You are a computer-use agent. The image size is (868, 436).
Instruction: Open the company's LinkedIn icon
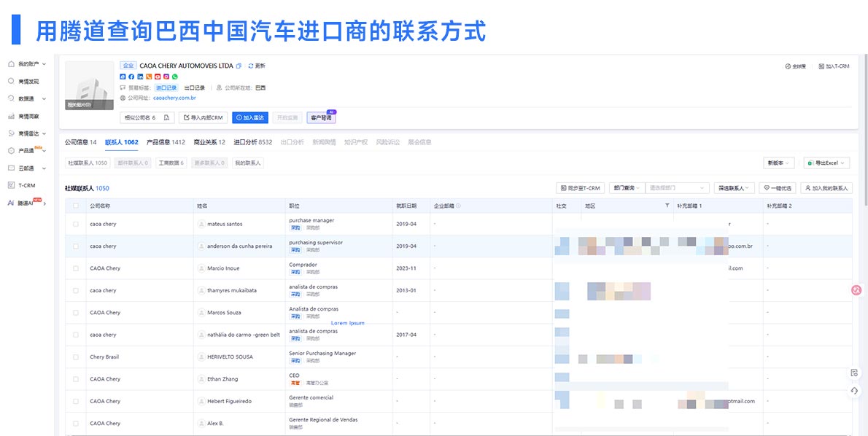(140, 76)
